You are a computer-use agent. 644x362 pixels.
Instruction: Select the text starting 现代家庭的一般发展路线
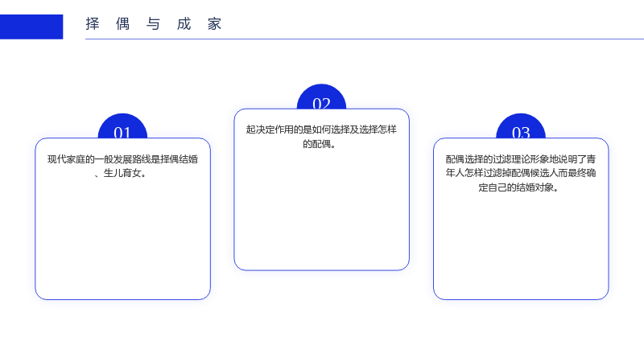tap(122, 166)
